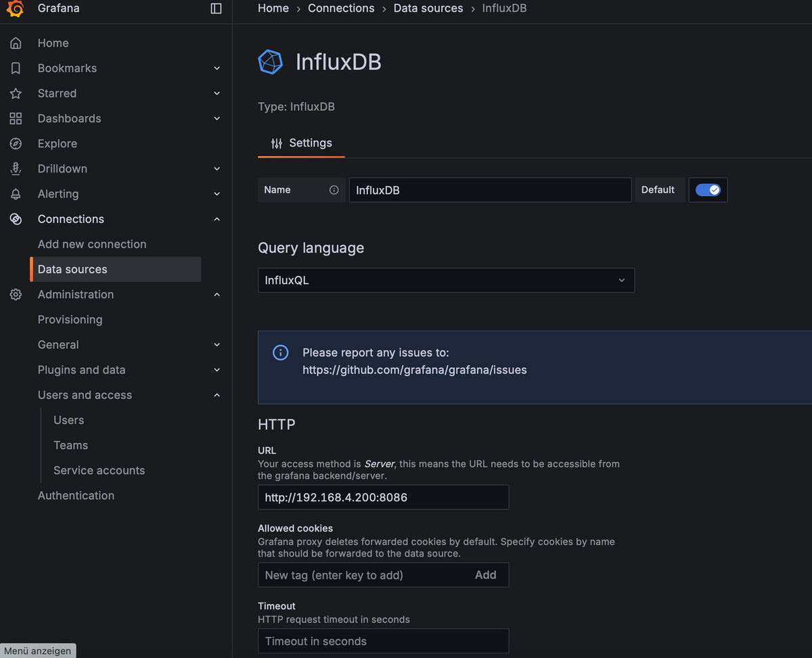Select Service accounts in sidebar
Image resolution: width=812 pixels, height=658 pixels.
pyautogui.click(x=99, y=471)
